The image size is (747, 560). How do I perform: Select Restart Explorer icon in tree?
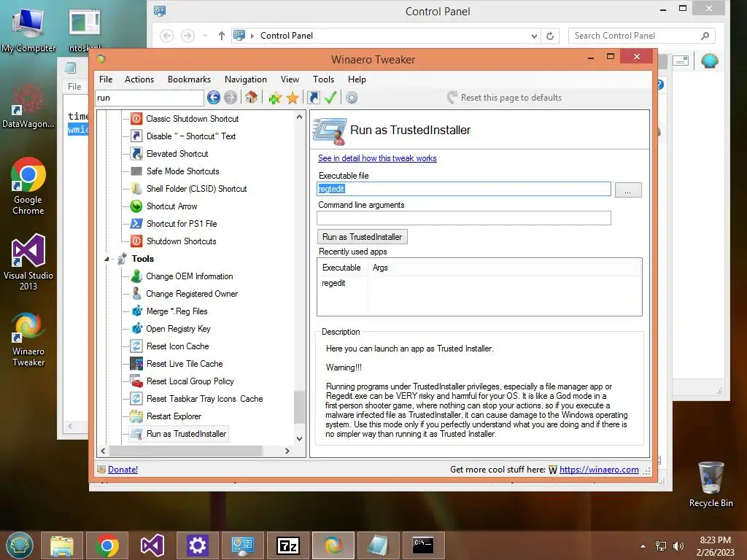pyautogui.click(x=136, y=416)
